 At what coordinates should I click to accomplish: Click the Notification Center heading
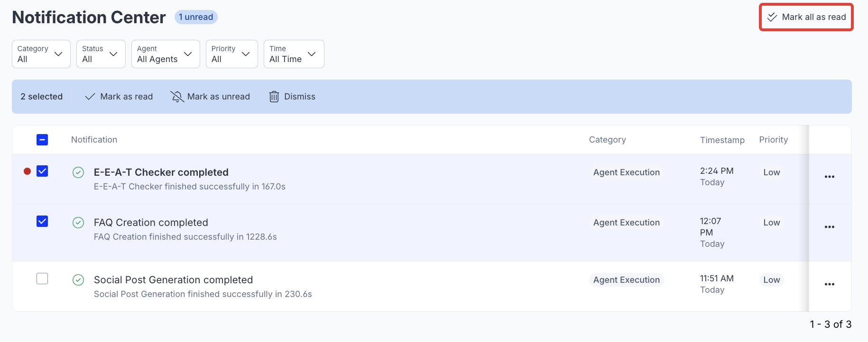point(89,18)
